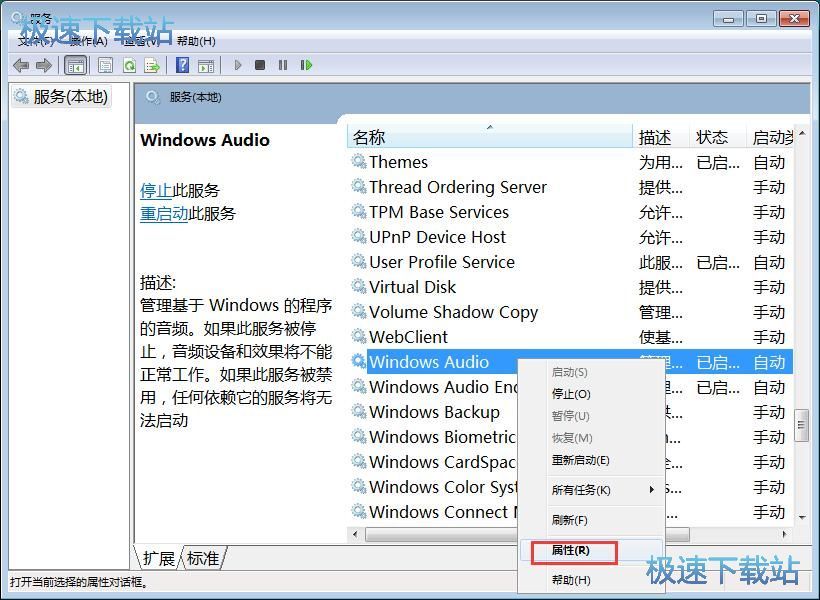
Task: Click the Pause service toolbar icon
Action: [283, 65]
